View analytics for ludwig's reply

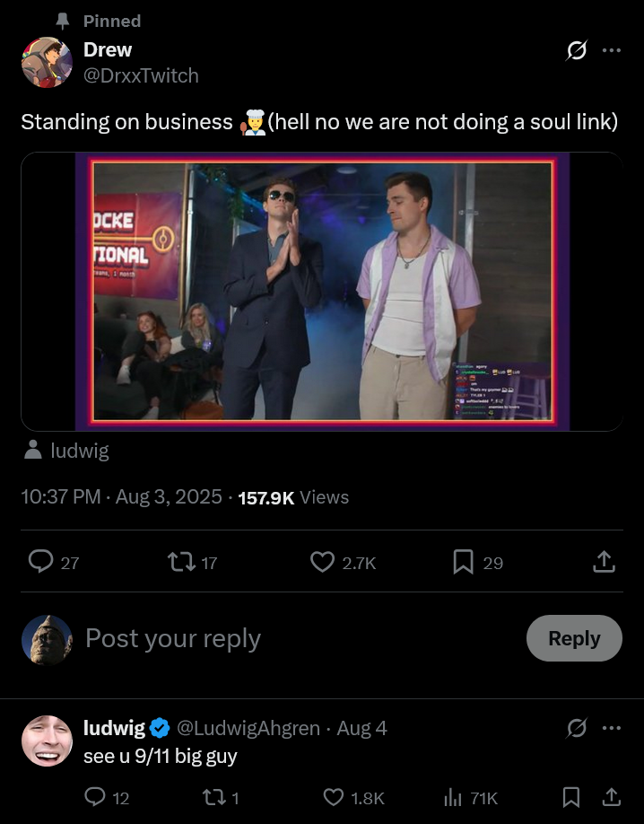pyautogui.click(x=453, y=796)
